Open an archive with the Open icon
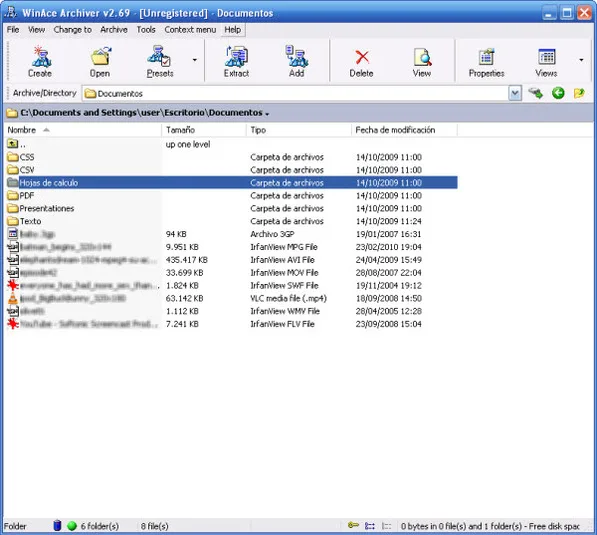The width and height of the screenshot is (597, 535). click(100, 56)
